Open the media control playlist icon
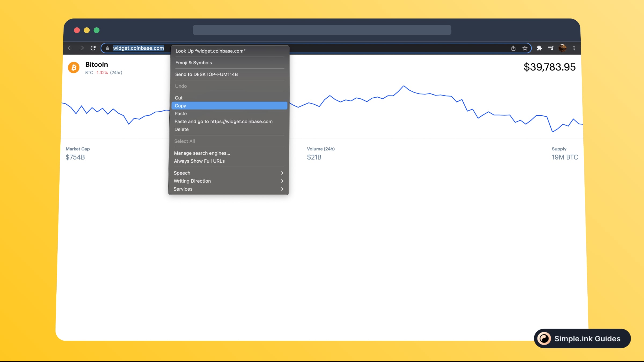 click(x=551, y=48)
